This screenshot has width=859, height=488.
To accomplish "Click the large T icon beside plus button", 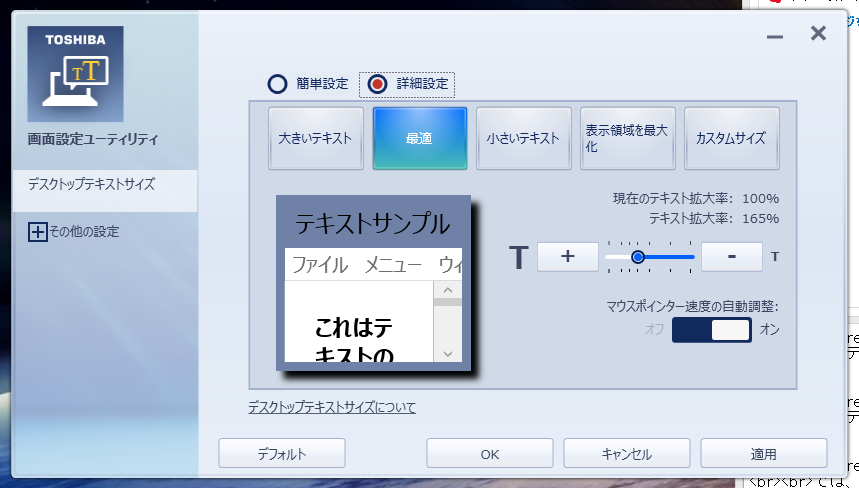I will [519, 257].
